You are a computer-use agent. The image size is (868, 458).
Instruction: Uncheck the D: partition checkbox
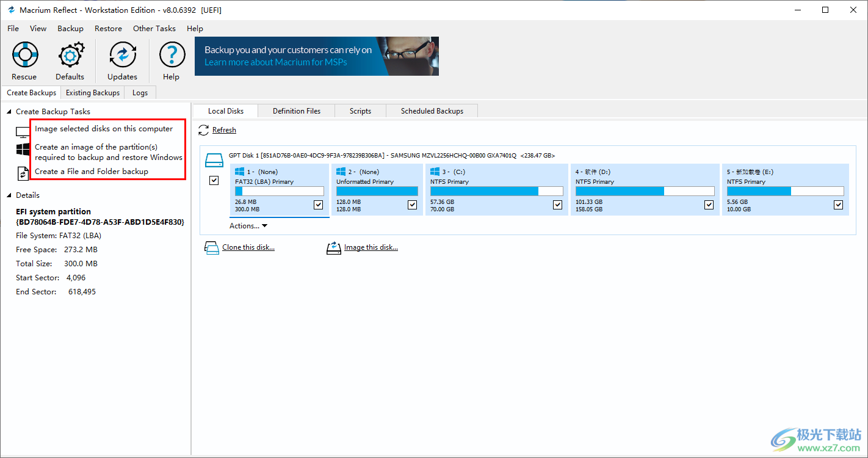[709, 205]
